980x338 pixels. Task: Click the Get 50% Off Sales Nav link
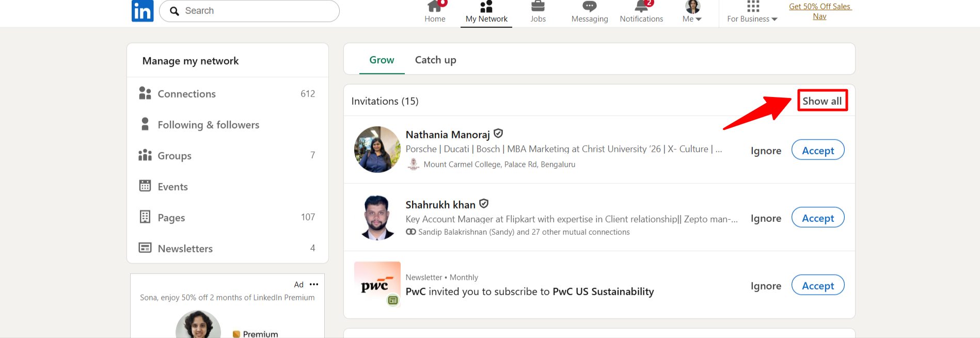click(x=820, y=11)
